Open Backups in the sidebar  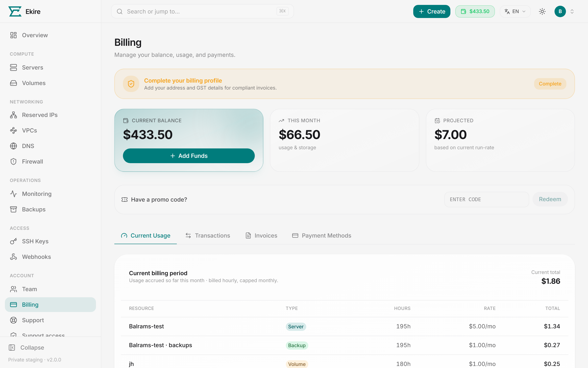(x=50, y=209)
